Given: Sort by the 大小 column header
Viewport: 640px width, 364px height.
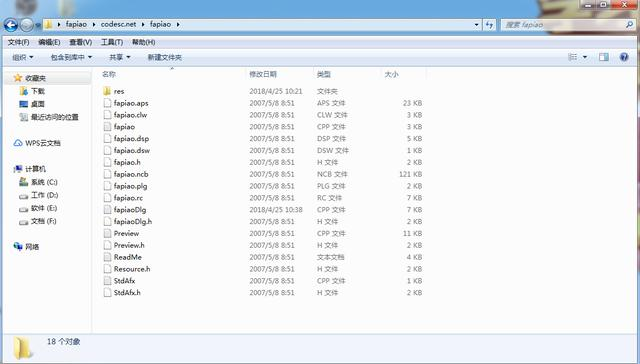Looking at the screenshot, I should pos(391,74).
